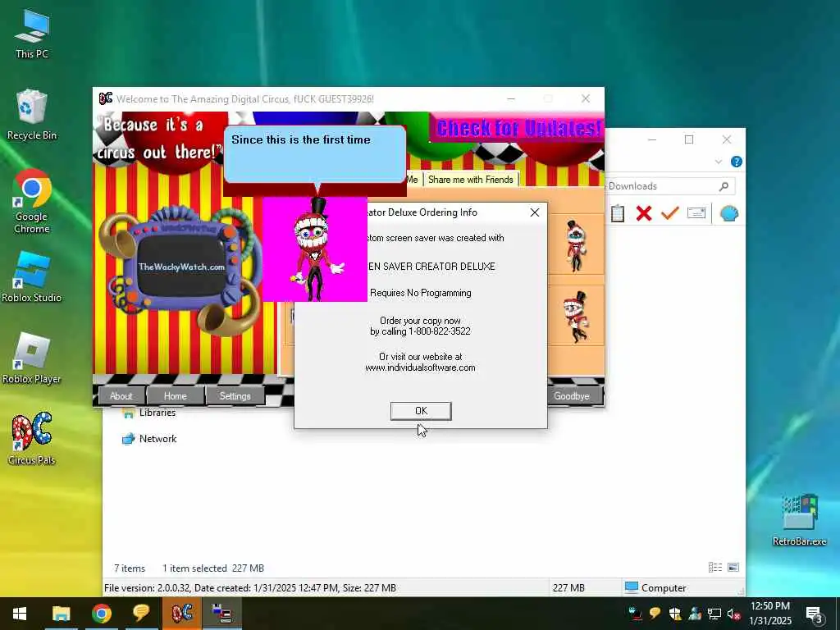Click the Circus Pals taskbar button
This screenshot has height=630, width=840.
coord(181,614)
